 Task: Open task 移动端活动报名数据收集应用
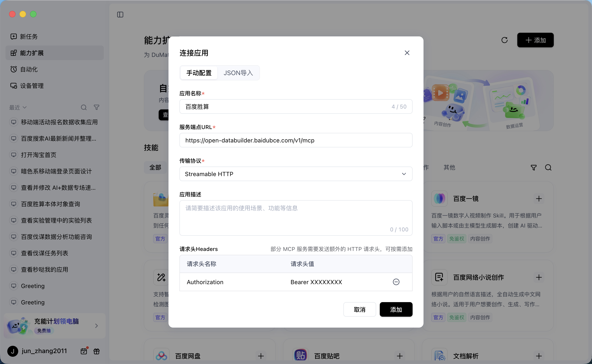[x=55, y=122]
